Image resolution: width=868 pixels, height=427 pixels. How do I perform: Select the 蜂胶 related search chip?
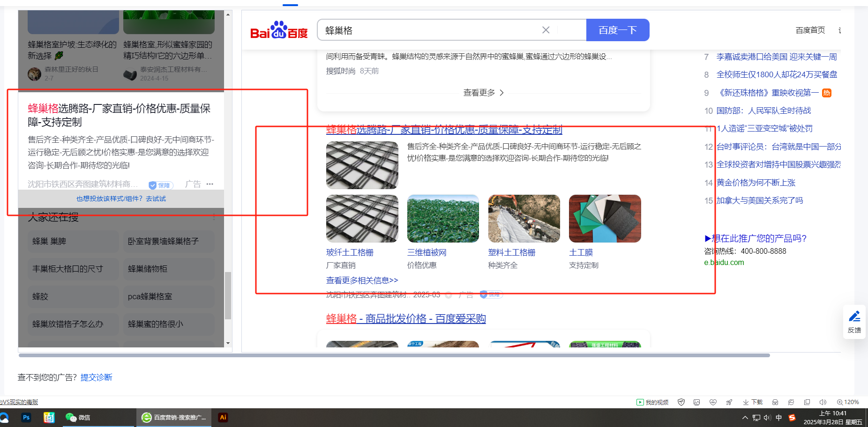click(x=73, y=296)
